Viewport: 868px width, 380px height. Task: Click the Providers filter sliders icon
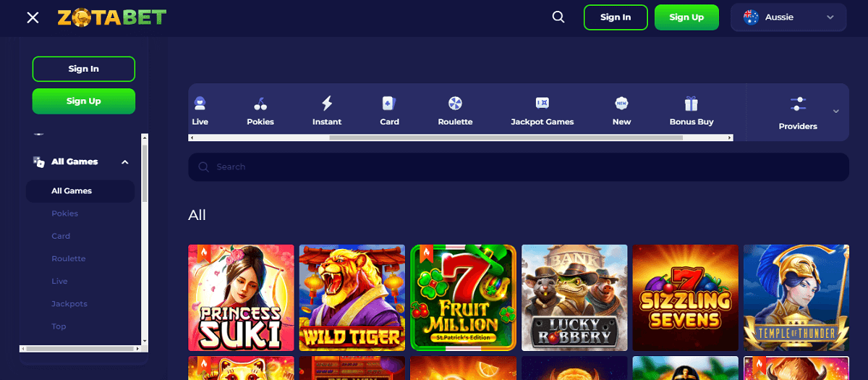(x=798, y=104)
